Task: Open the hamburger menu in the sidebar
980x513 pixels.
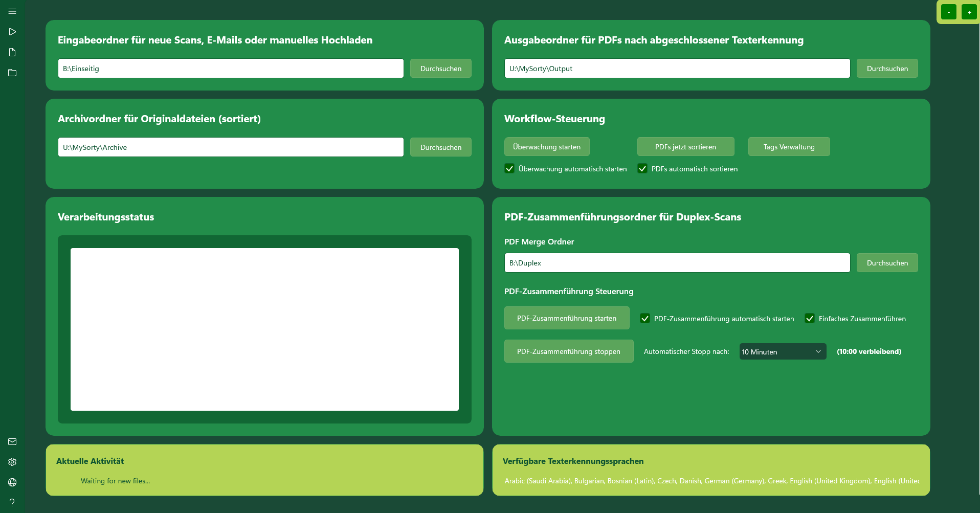Action: coord(12,11)
